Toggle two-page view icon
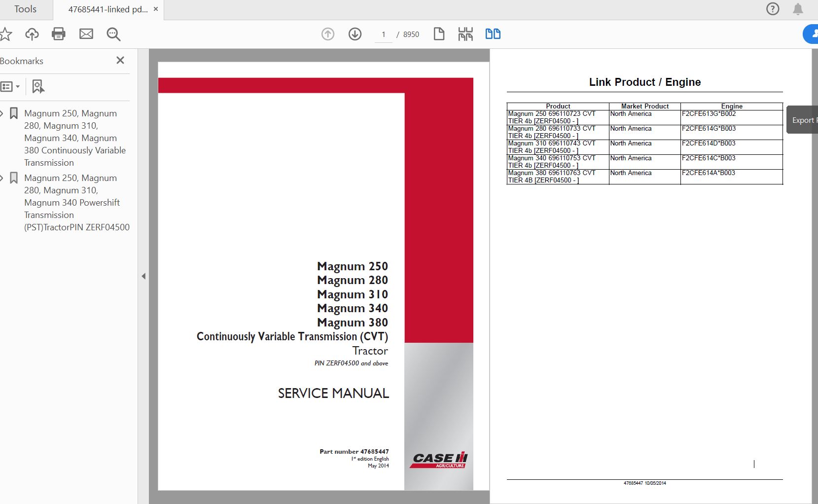This screenshot has height=504, width=818. (493, 34)
